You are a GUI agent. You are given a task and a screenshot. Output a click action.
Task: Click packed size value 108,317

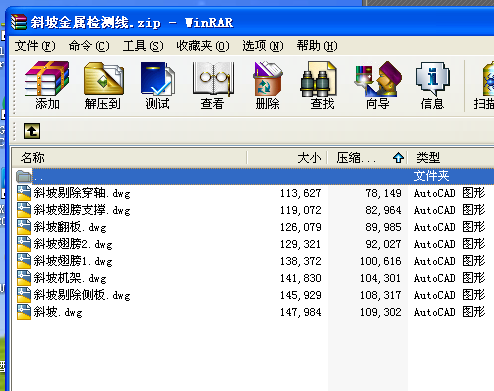[381, 295]
